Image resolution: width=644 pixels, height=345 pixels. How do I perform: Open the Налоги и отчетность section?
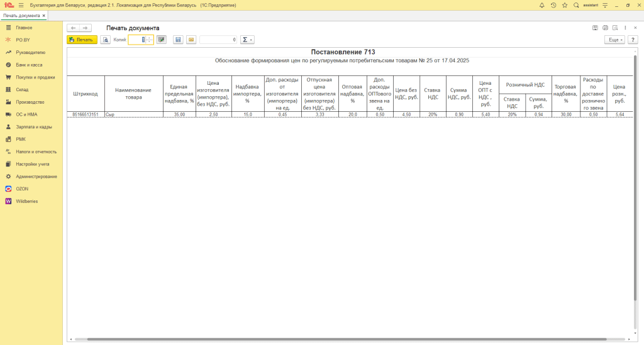pos(31,151)
